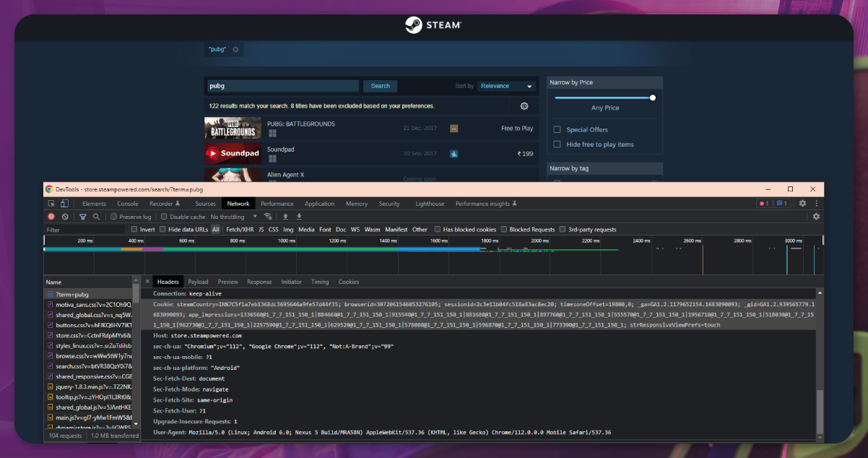
Task: Clear the network log
Action: click(65, 217)
